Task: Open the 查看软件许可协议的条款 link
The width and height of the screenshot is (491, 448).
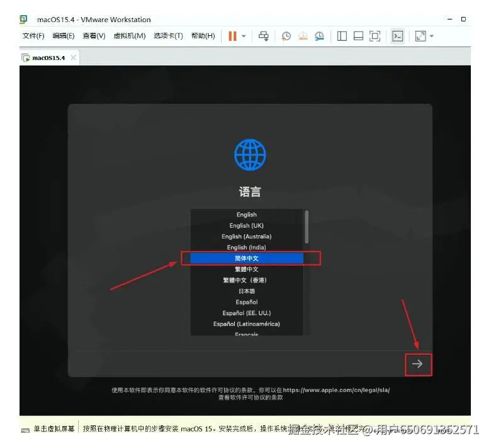Action: pos(251,398)
